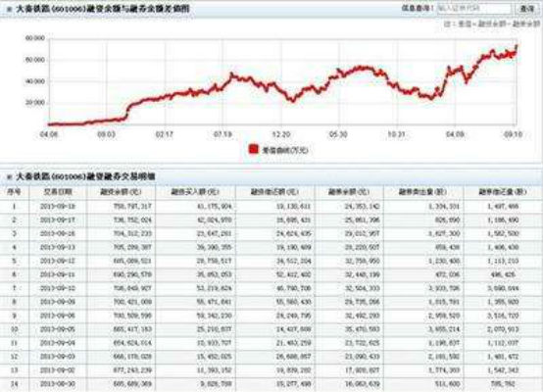Screen dimensions: 543x392
Task: Click the 序号 column header
Action: point(14,192)
